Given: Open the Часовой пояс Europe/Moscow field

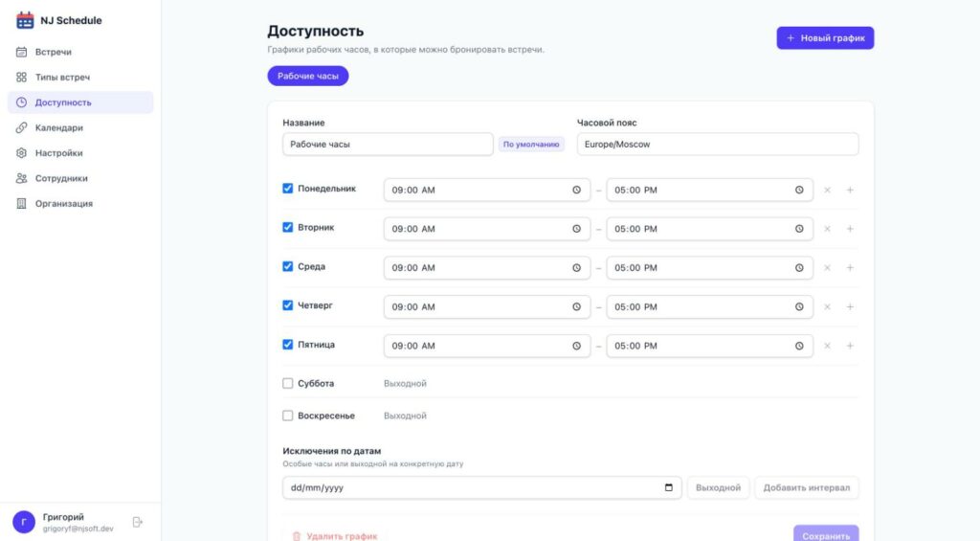Looking at the screenshot, I should tap(718, 144).
